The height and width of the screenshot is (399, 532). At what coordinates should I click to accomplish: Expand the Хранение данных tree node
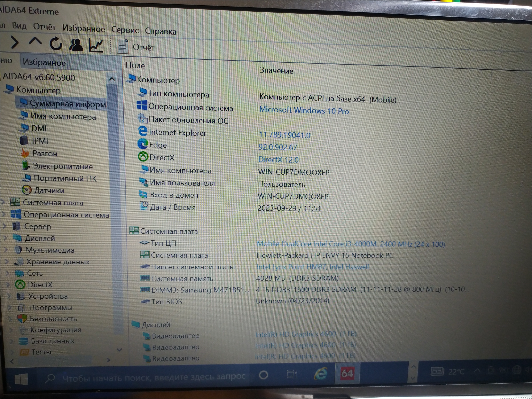pos(7,261)
